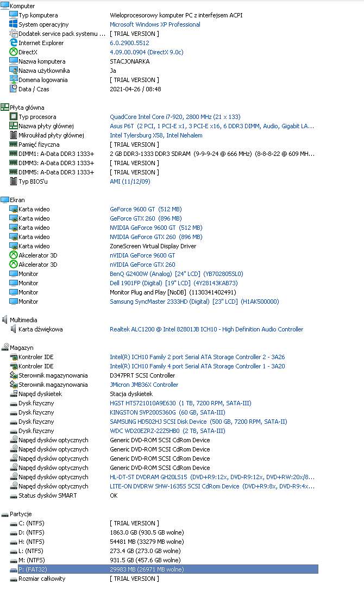Open the LITE-ON DVDRW SHW-1635S link
This screenshot has height=590, width=364.
coord(212,486)
